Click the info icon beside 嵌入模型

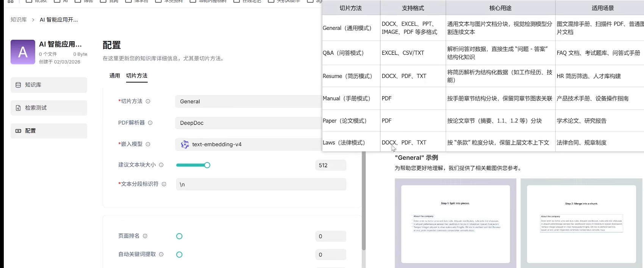pyautogui.click(x=148, y=144)
